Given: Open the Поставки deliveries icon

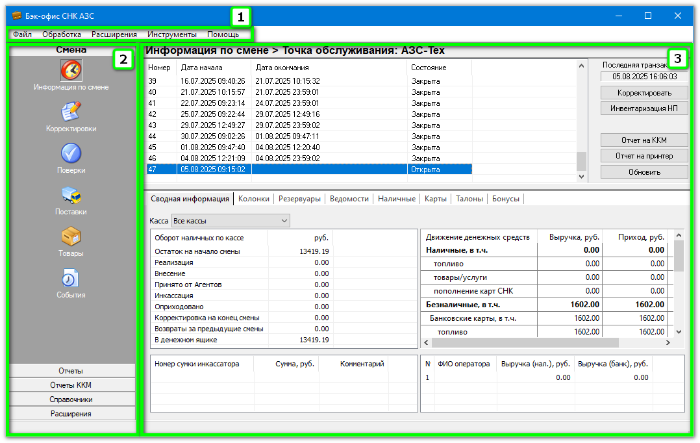Looking at the screenshot, I should pyautogui.click(x=71, y=195).
